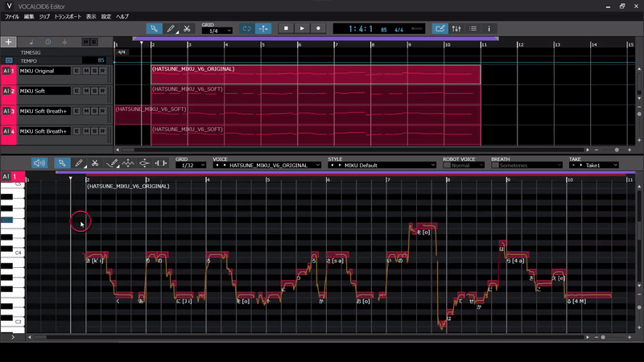Open the musical editor panel icon

click(440, 28)
